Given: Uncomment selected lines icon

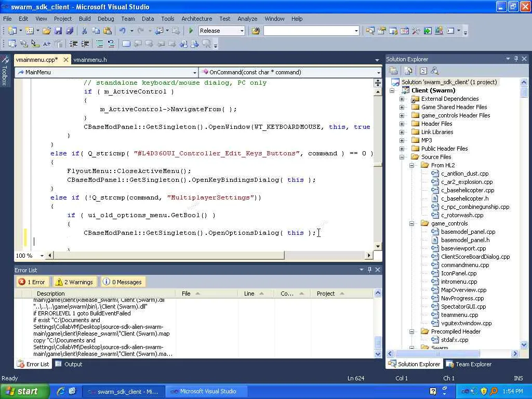Looking at the screenshot, I should (x=111, y=44).
